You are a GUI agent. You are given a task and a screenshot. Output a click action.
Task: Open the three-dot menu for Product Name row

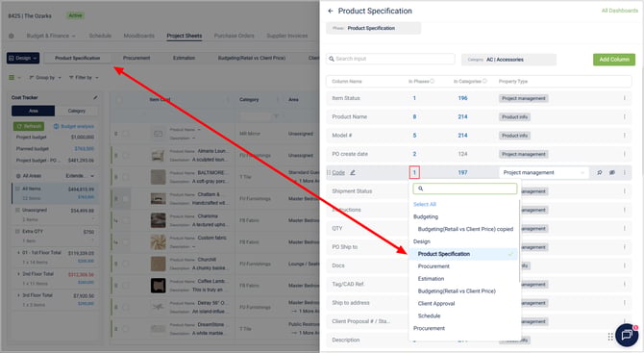624,116
